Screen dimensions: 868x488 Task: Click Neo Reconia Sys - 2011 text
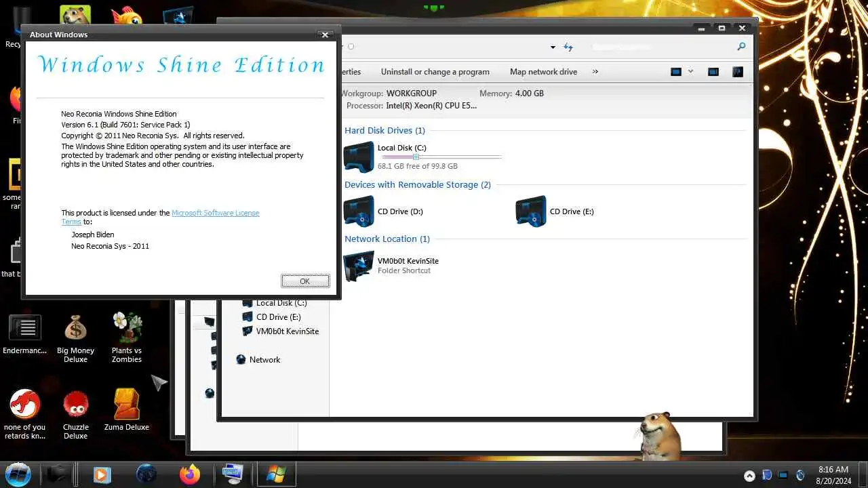pos(110,246)
